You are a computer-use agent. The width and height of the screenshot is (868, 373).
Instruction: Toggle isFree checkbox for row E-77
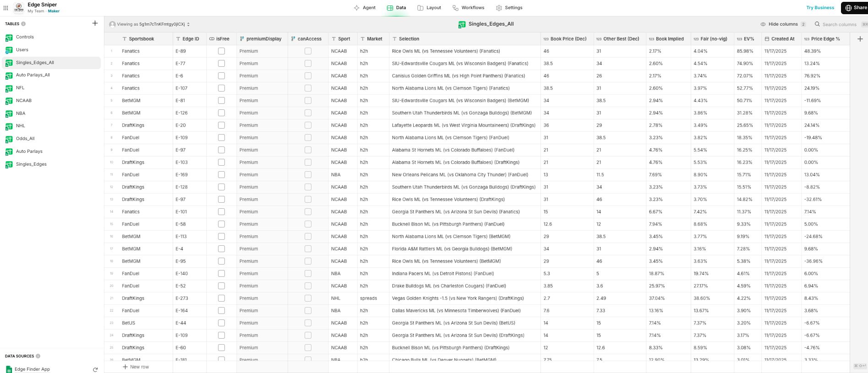click(x=221, y=64)
